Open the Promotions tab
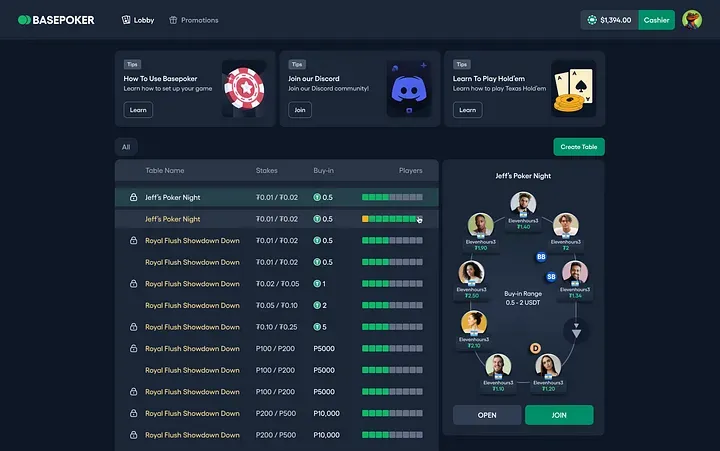Image resolution: width=720 pixels, height=451 pixels. 193,20
